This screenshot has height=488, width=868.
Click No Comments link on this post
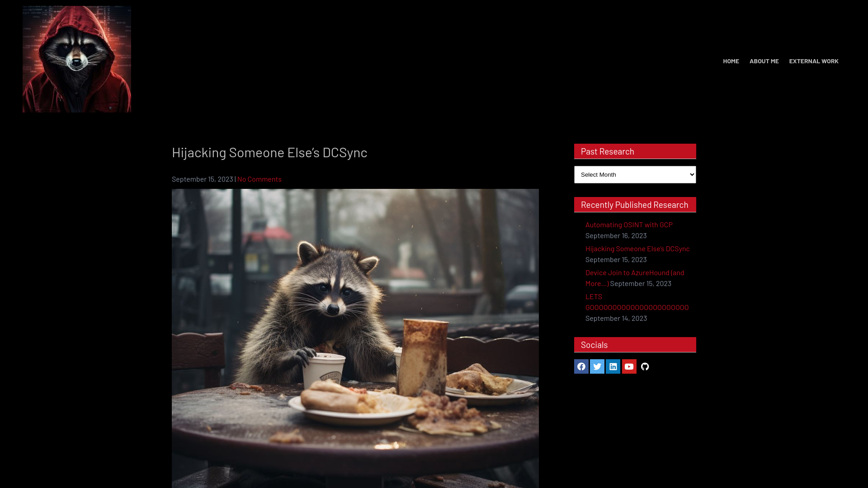click(259, 179)
